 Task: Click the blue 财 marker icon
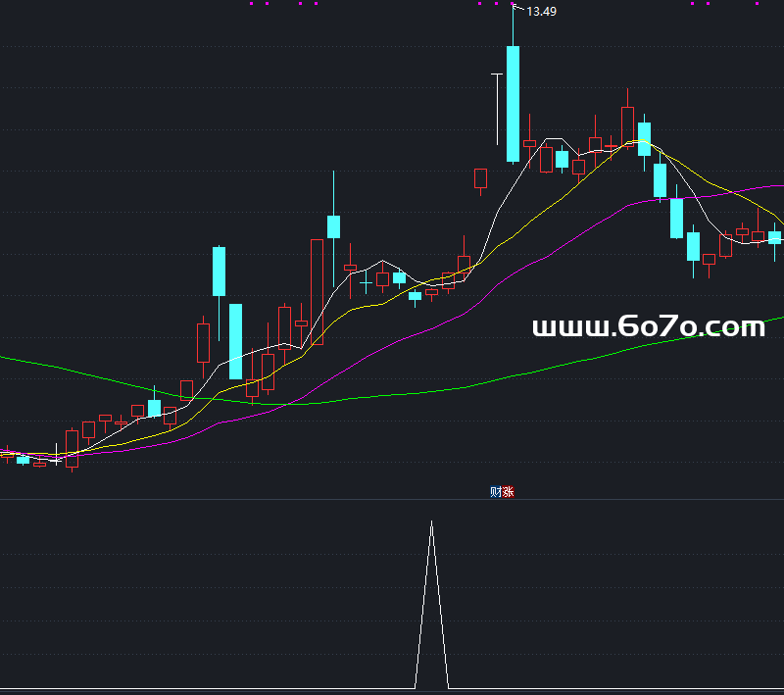(x=495, y=492)
